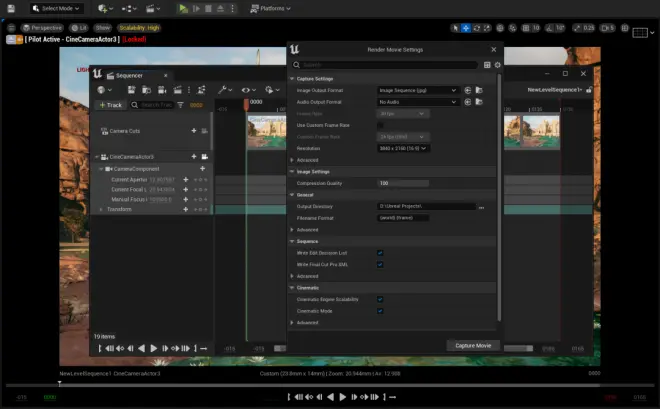This screenshot has height=409, width=660.
Task: Click Render Movie Settings search field
Action: pos(385,65)
